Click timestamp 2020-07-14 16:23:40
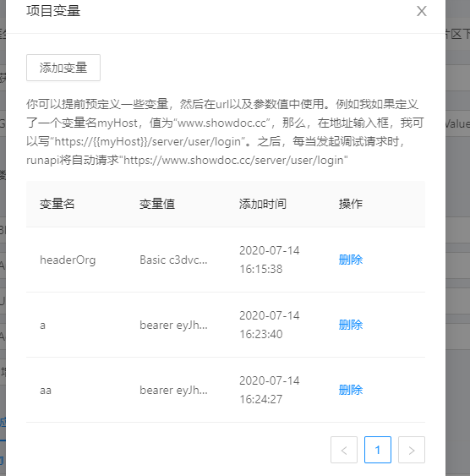 click(270, 325)
